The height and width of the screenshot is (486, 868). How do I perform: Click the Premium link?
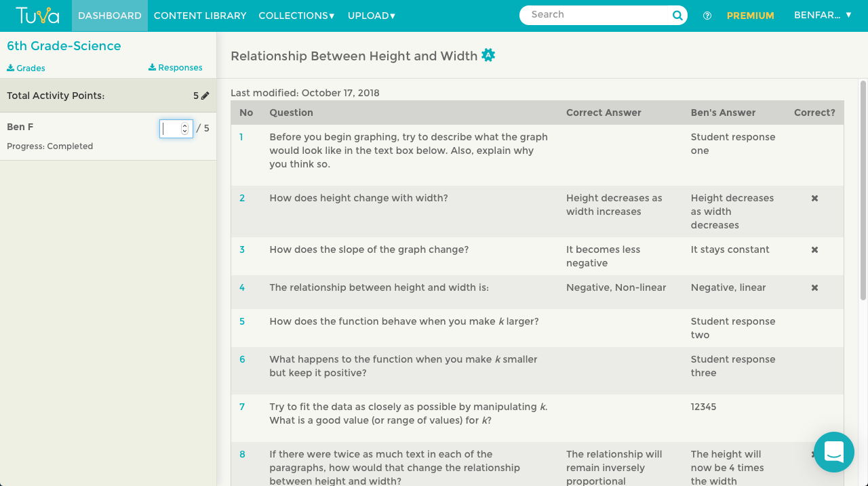[751, 16]
